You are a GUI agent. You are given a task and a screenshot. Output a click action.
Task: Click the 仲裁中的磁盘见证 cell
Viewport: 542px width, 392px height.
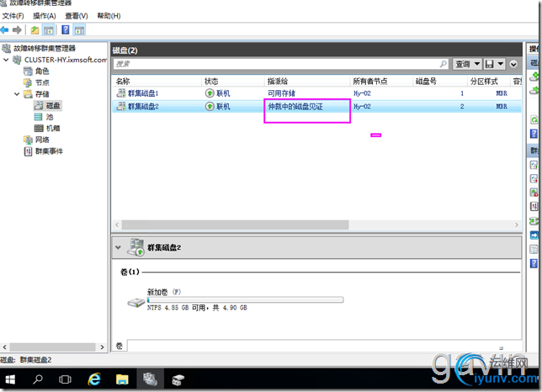point(295,106)
